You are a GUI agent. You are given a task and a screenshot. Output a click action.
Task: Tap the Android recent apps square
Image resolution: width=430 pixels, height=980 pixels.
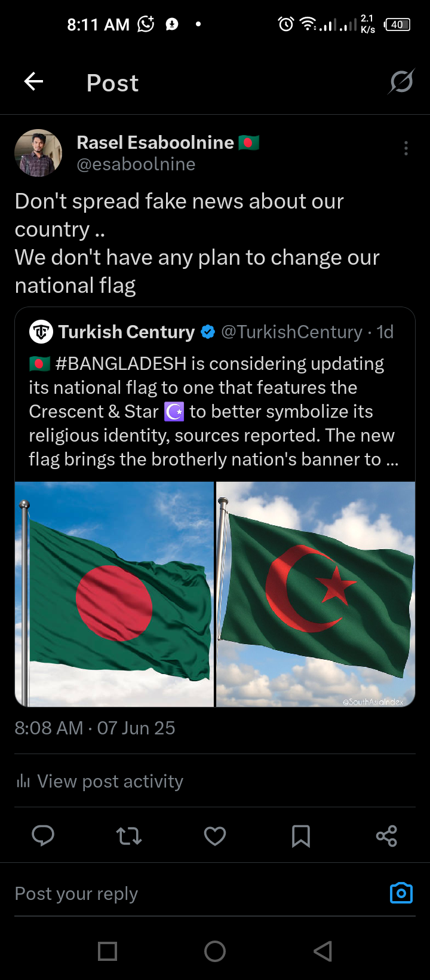(107, 951)
